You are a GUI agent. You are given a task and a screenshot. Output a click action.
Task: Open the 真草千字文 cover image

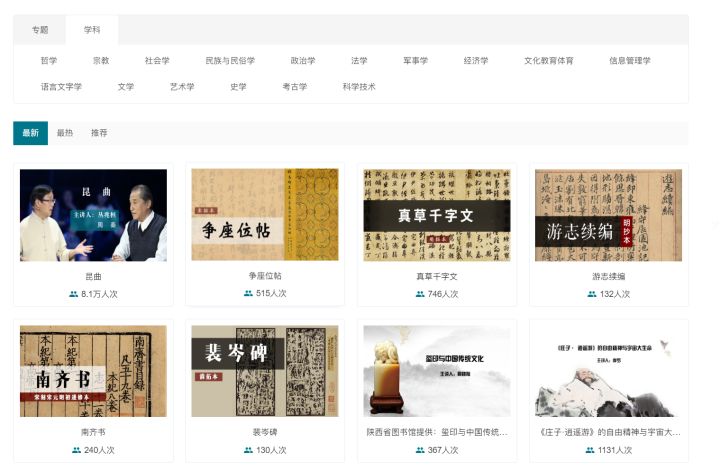click(437, 215)
